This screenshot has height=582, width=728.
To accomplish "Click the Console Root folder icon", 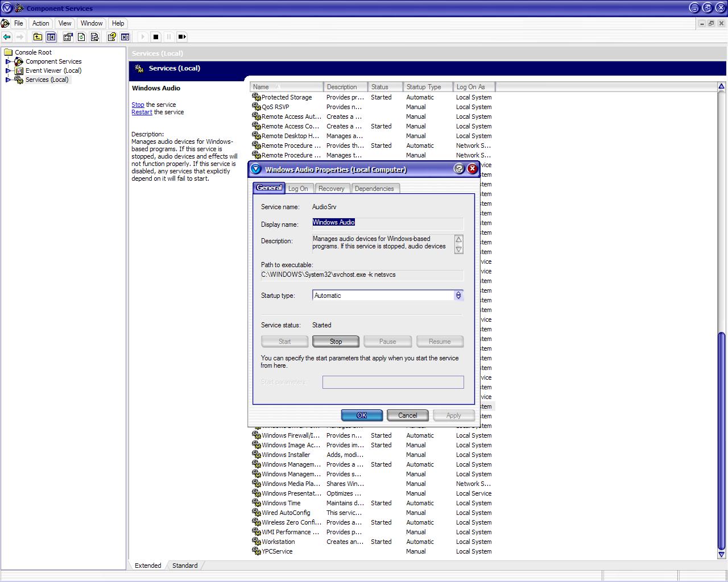I will [x=9, y=52].
